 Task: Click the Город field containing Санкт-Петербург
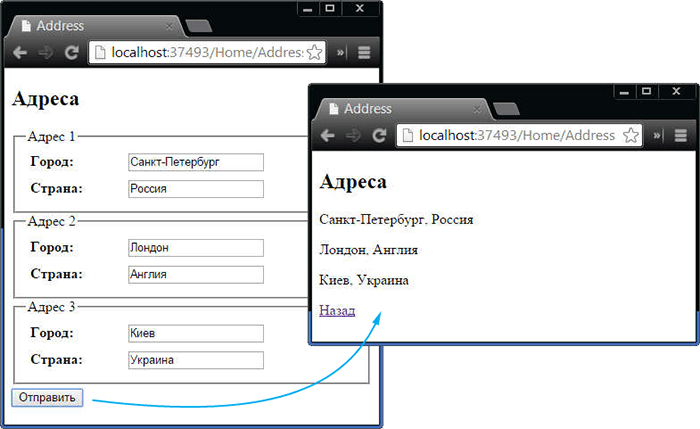(x=196, y=162)
